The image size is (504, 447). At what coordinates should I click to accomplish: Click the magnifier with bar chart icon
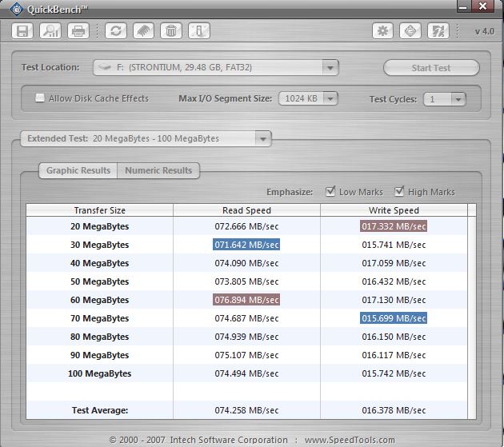tap(50, 31)
